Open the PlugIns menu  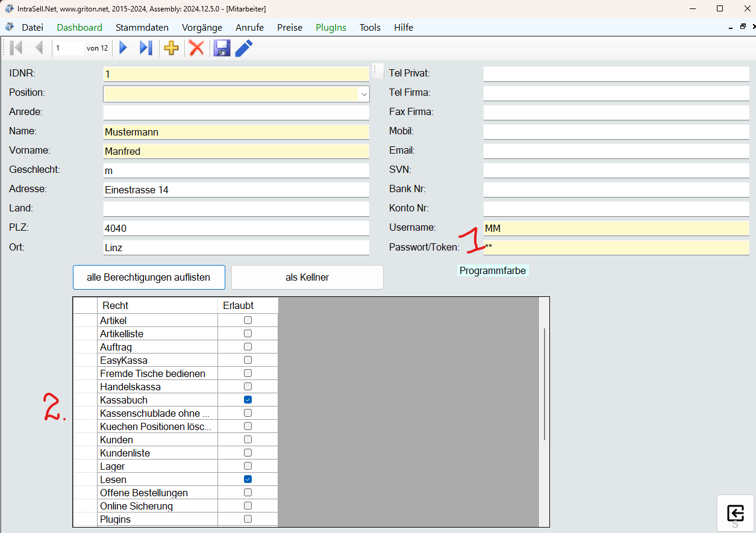[x=331, y=27]
